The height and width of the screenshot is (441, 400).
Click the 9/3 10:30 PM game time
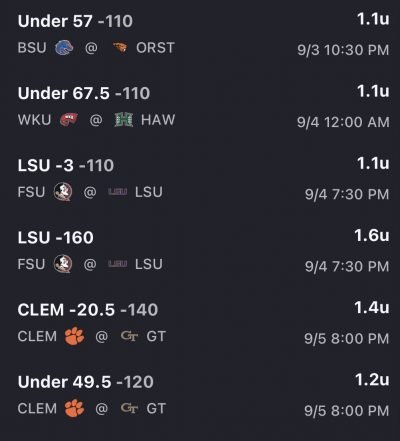point(343,50)
